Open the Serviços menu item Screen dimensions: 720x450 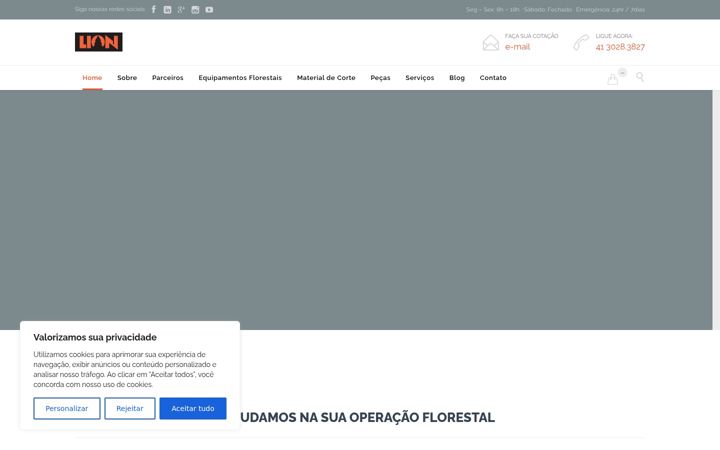tap(420, 78)
